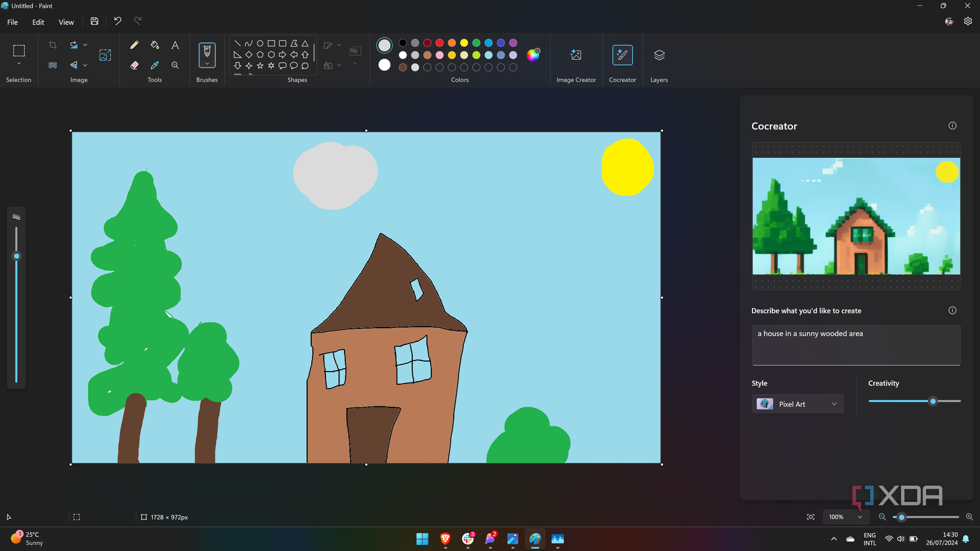The height and width of the screenshot is (551, 980).
Task: Save the current drawing
Action: (x=94, y=21)
